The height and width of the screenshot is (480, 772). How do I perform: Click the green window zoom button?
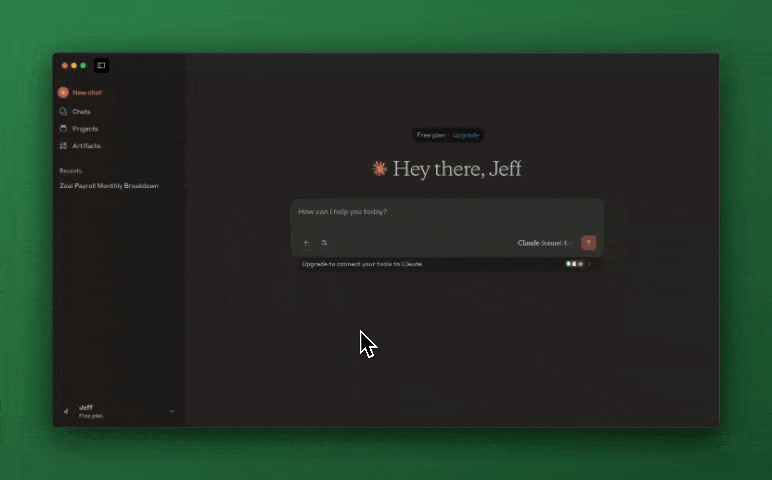point(83,65)
